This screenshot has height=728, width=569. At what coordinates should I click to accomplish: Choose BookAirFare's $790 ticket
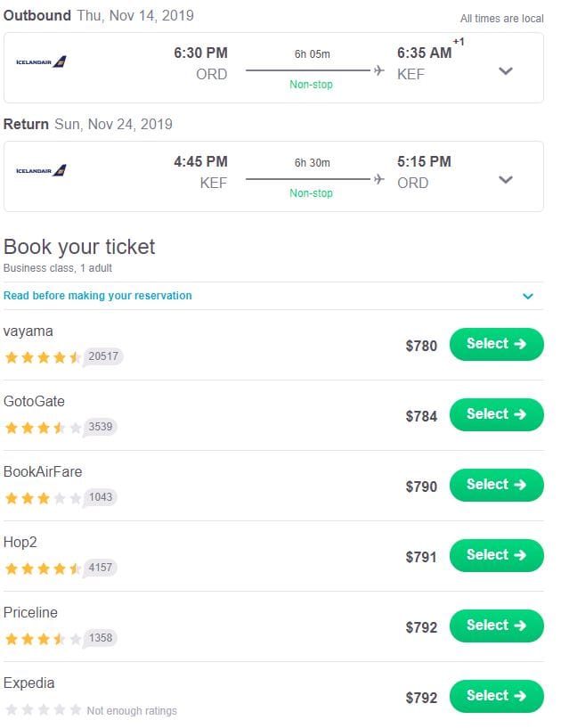pos(496,485)
